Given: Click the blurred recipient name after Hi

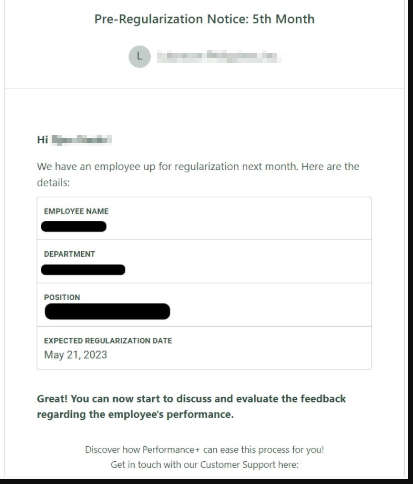Looking at the screenshot, I should [82, 139].
